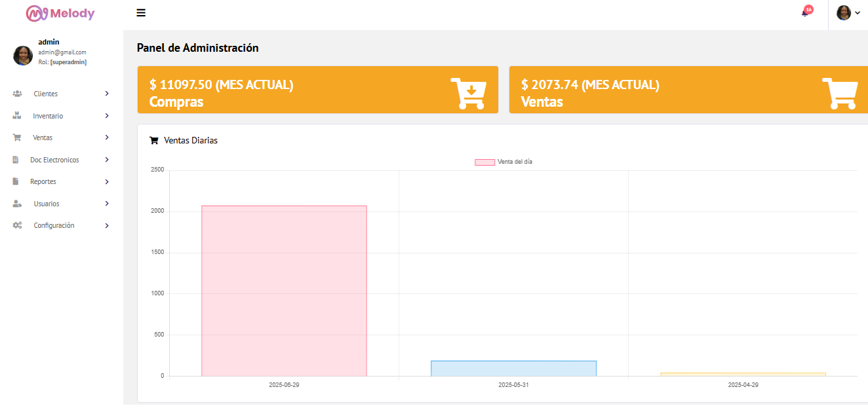Click the Ventas card cart icon
Screen dimensions: 868x406
[x=840, y=93]
